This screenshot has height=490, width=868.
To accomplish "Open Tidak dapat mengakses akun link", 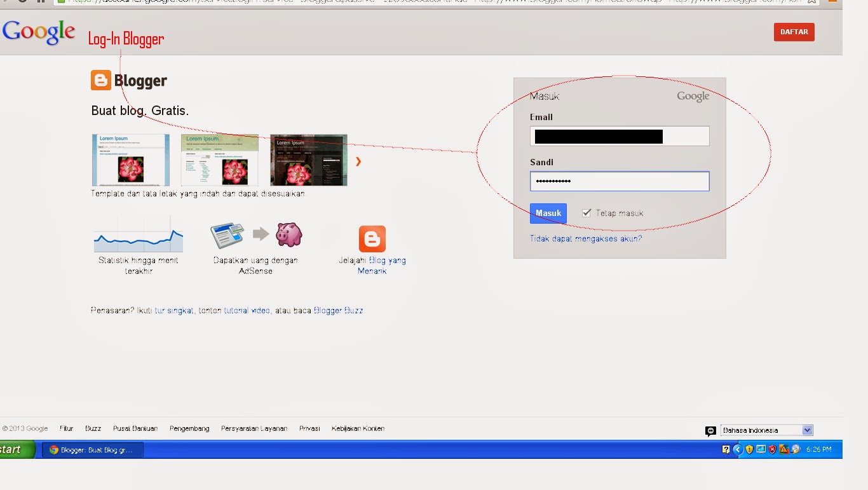I will click(586, 239).
